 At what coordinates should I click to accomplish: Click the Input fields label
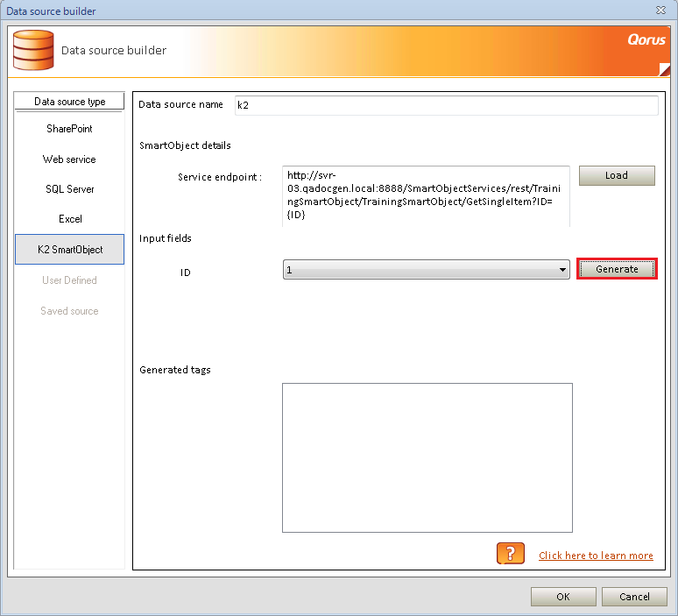point(166,238)
